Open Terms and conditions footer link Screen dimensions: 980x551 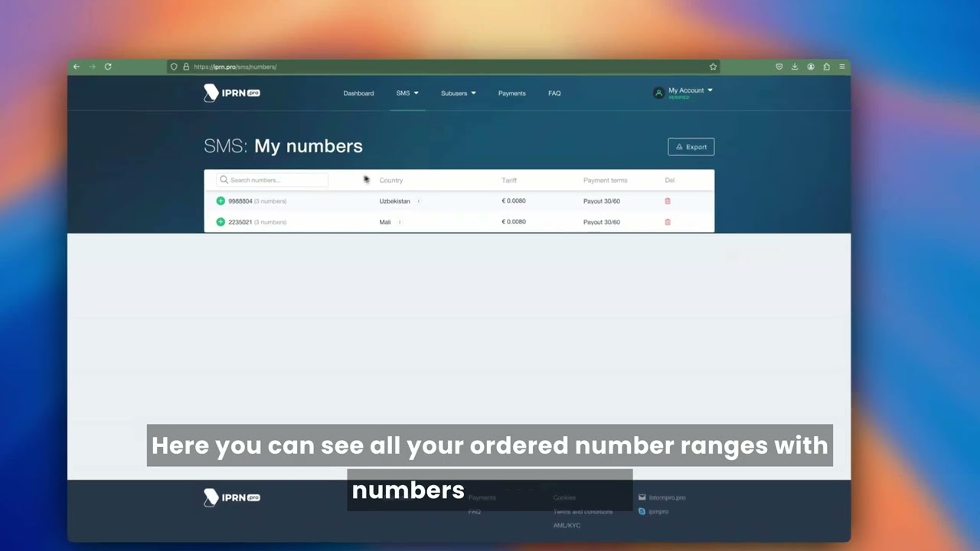[583, 511]
